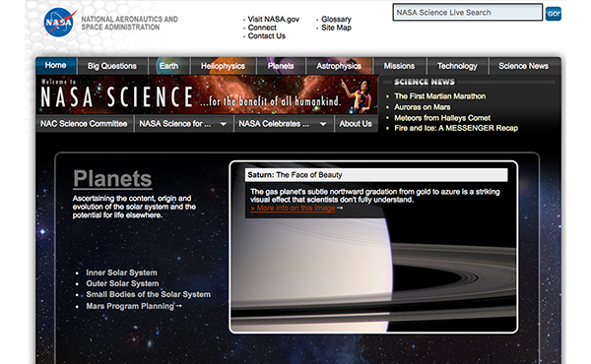Go to the Big Questions tab
This screenshot has width=591, height=364.
(112, 66)
